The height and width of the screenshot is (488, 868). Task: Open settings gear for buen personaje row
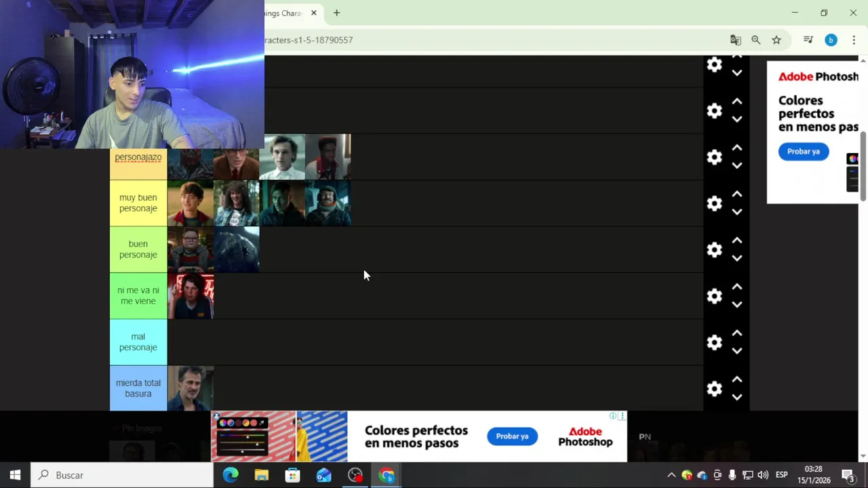point(714,249)
